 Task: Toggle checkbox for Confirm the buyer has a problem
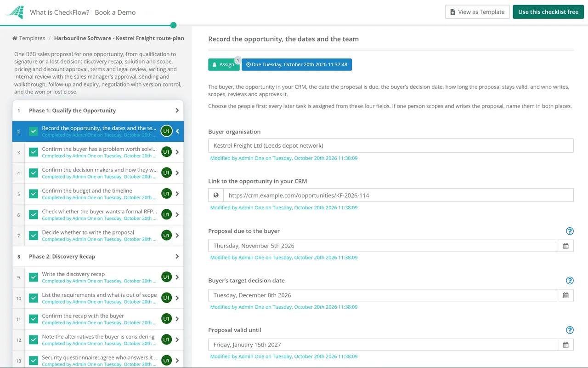click(34, 152)
